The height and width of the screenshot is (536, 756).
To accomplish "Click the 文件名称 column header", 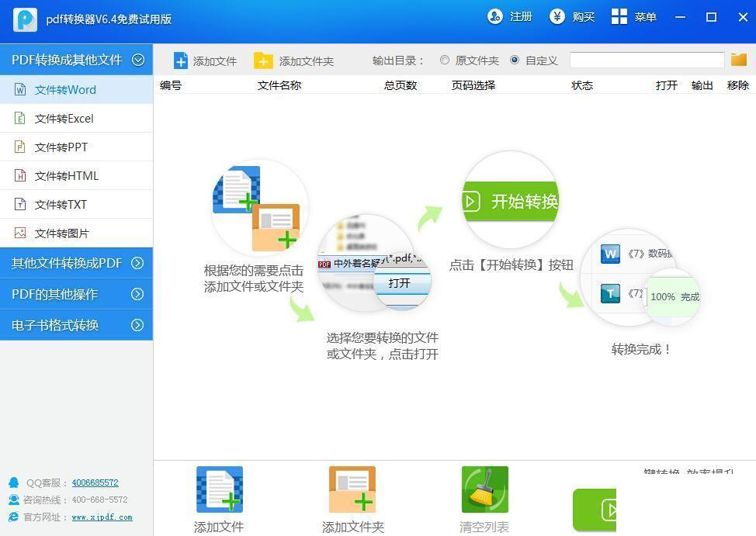I will pos(279,85).
